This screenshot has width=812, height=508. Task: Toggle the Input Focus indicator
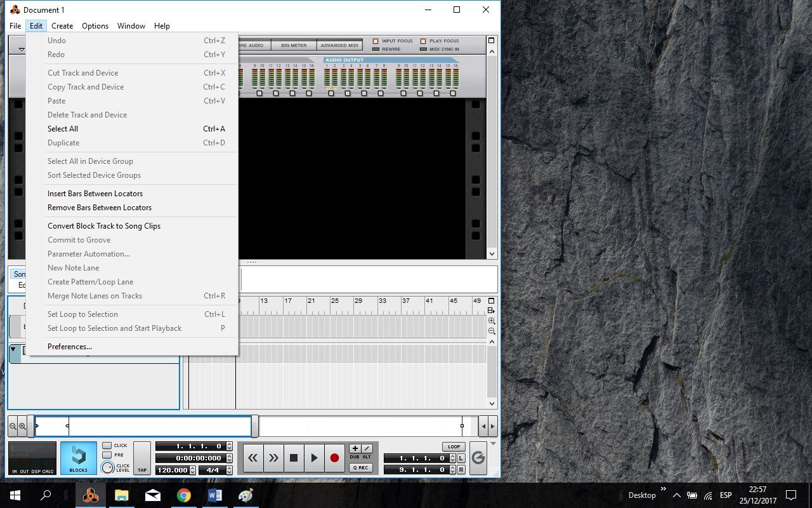click(x=376, y=41)
